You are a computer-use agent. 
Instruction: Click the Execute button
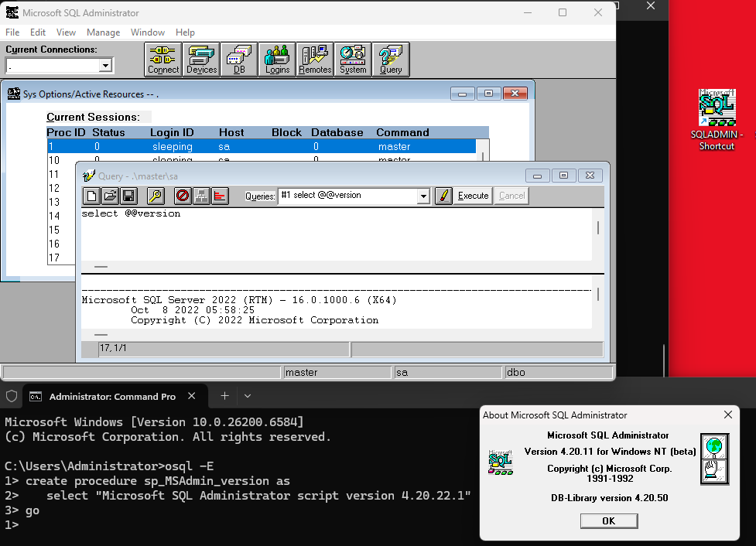pos(473,196)
